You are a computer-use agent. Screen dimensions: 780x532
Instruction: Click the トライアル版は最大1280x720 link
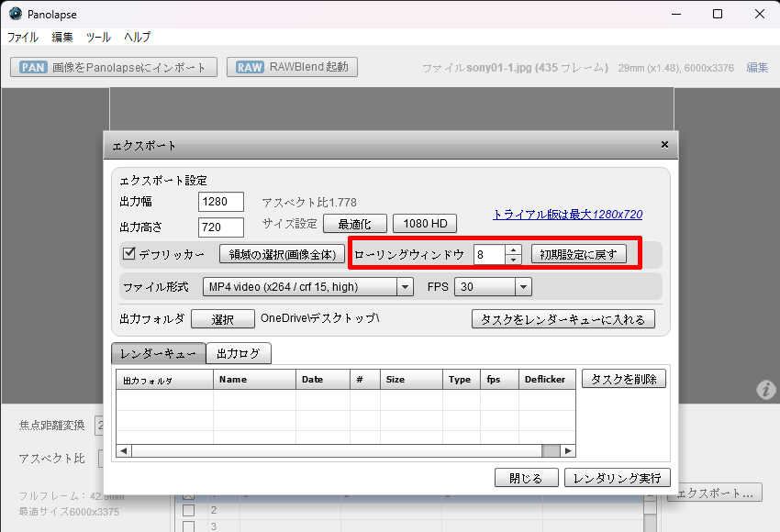coord(567,215)
